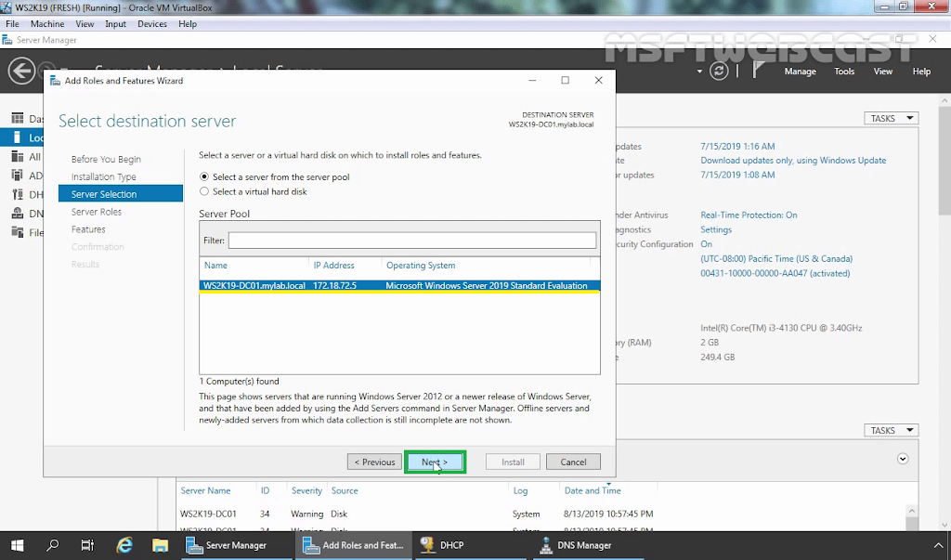This screenshot has width=951, height=560.
Task: Minimize the Add Roles and Features Wizard
Action: (x=532, y=80)
